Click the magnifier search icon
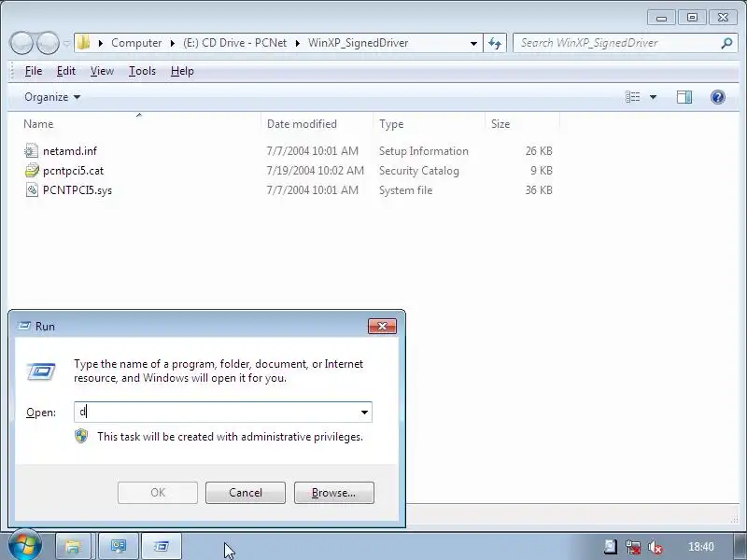Screen dimensions: 747x560 pyautogui.click(x=727, y=43)
